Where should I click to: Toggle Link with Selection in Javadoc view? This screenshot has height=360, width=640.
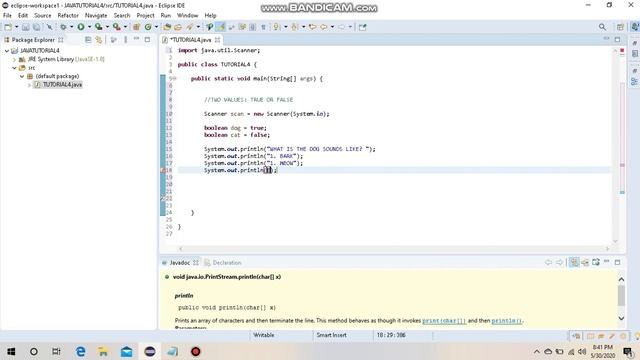point(574,262)
